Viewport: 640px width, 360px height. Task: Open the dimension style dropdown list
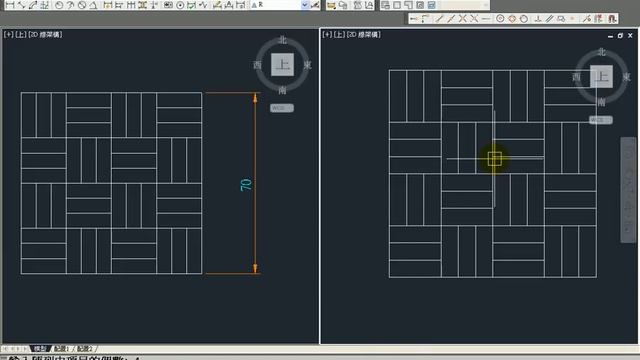tap(305, 5)
